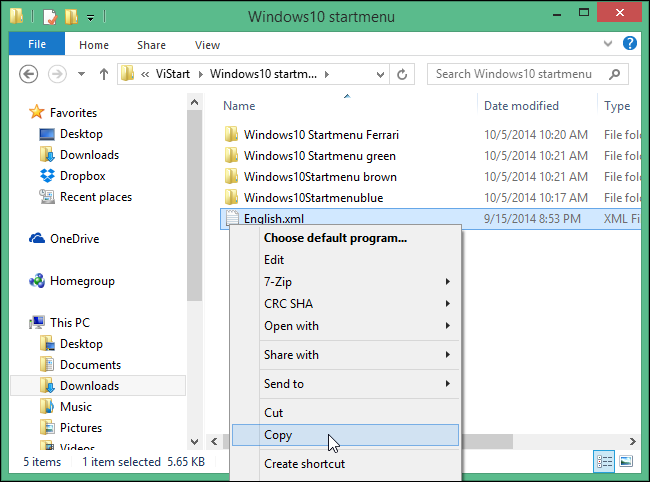Select Windows10 Startmenu Ferrari folder
Image resolution: width=650 pixels, height=482 pixels.
click(321, 135)
